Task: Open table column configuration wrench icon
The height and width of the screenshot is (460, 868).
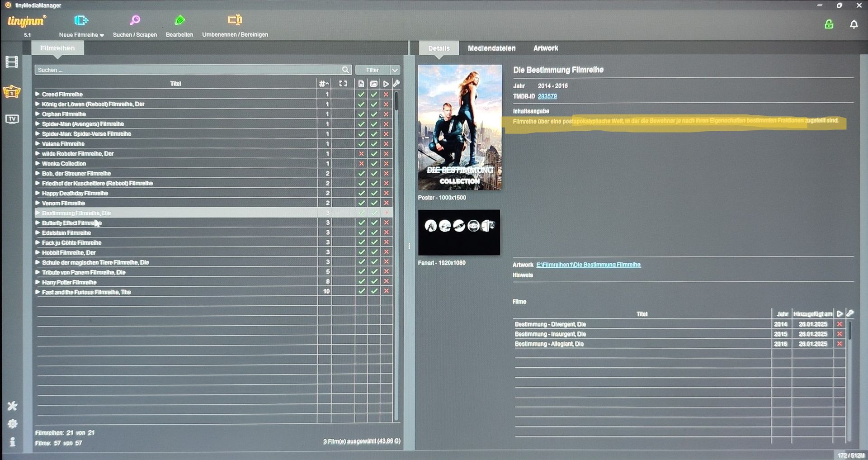Action: point(396,83)
